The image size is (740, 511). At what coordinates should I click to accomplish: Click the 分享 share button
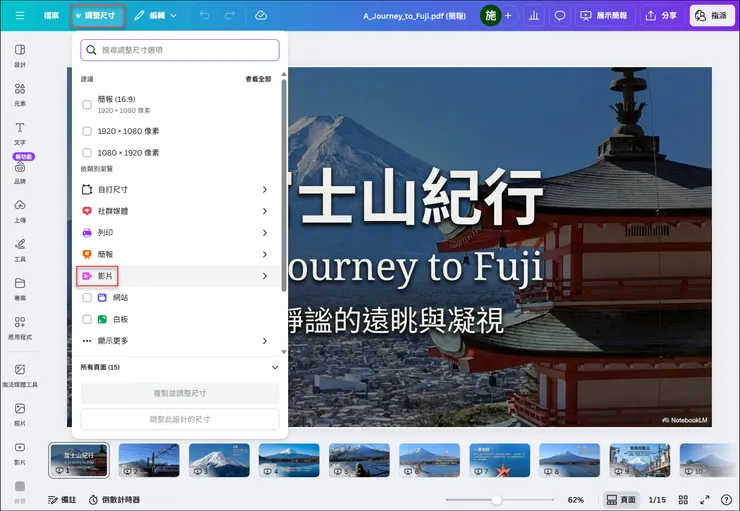[x=661, y=16]
